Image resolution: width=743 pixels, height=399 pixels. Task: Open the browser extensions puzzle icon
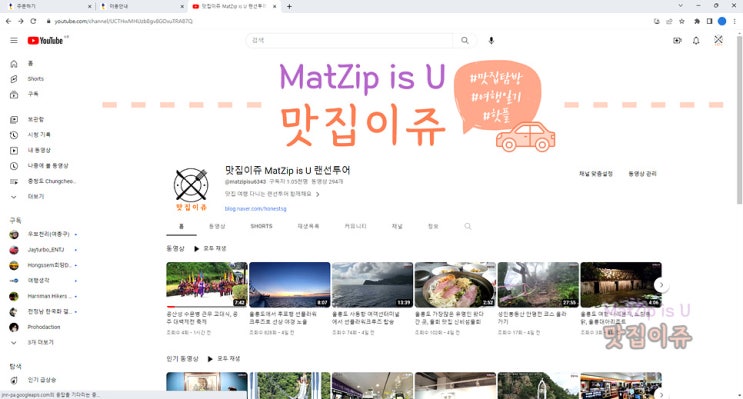[697, 21]
